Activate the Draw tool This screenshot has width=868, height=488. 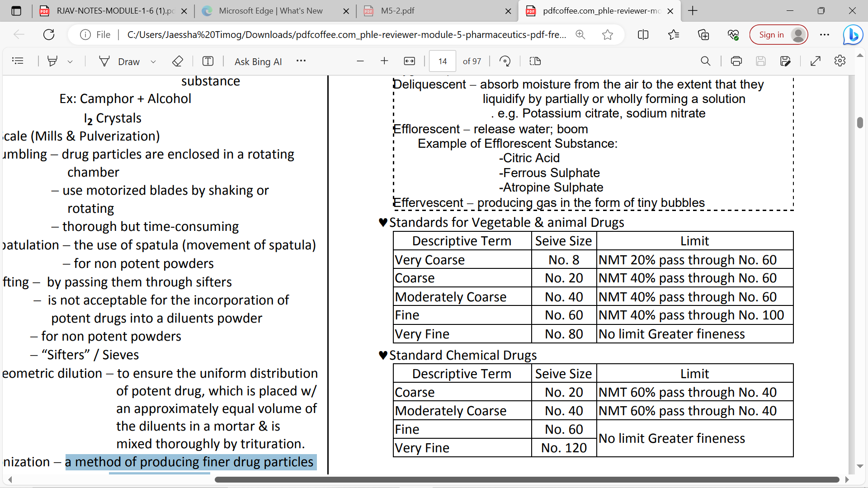pos(120,61)
